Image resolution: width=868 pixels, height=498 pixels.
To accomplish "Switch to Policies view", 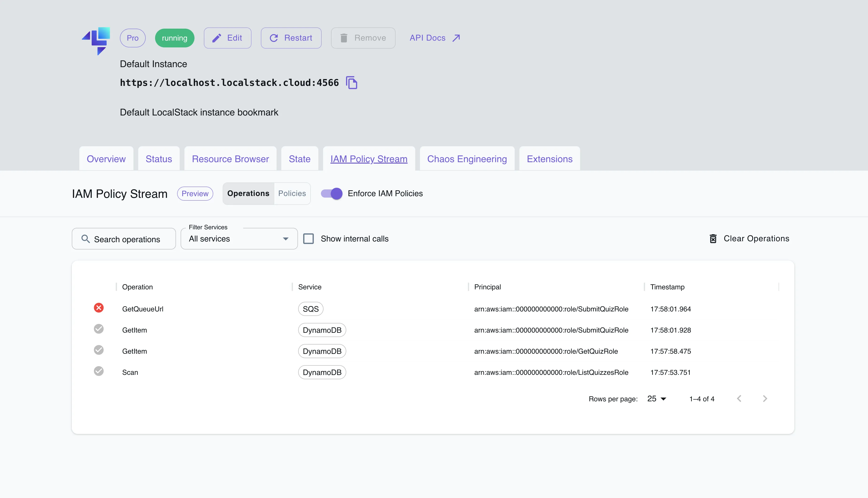I will coord(292,194).
